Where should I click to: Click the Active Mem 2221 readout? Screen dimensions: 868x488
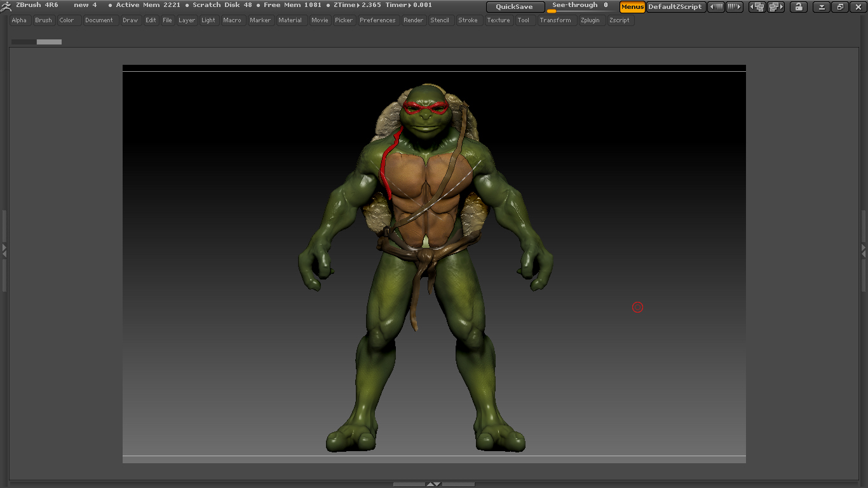point(148,5)
